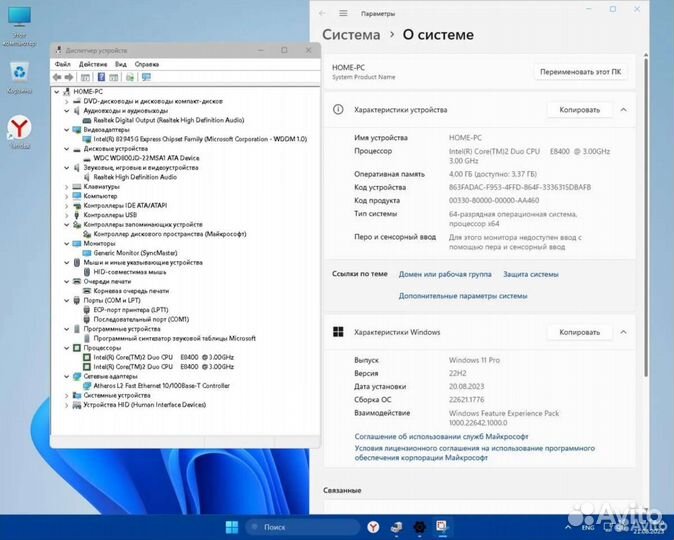674x540 pixels.
Task: Open Дополнительные параметры системы link
Action: 463,296
